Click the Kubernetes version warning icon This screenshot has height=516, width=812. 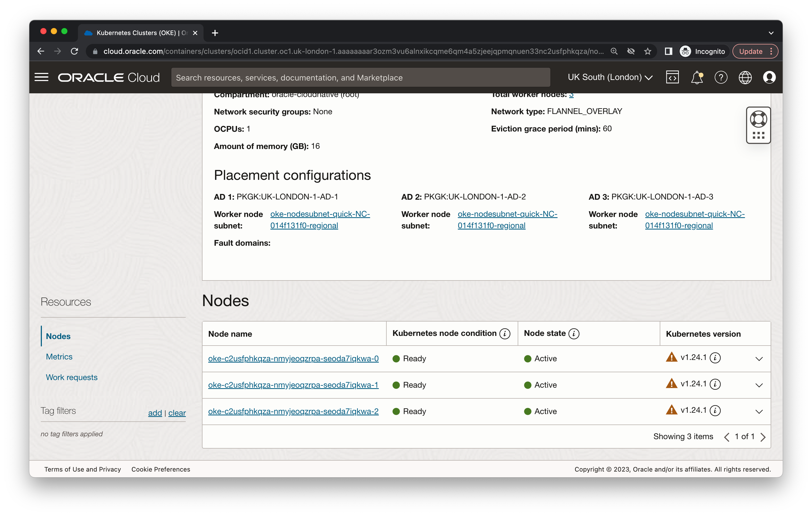pos(671,358)
